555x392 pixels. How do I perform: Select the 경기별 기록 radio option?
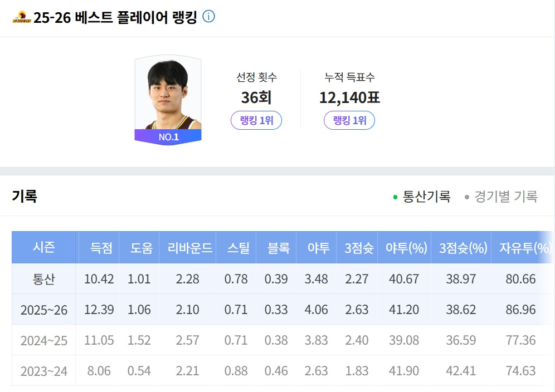[x=500, y=197]
